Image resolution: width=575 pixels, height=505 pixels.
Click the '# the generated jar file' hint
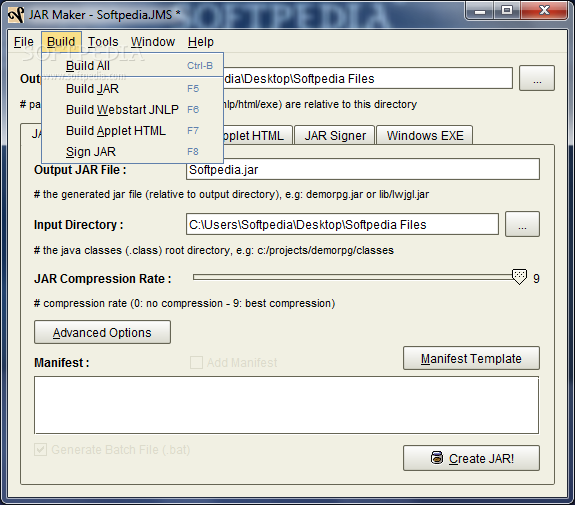point(231,194)
